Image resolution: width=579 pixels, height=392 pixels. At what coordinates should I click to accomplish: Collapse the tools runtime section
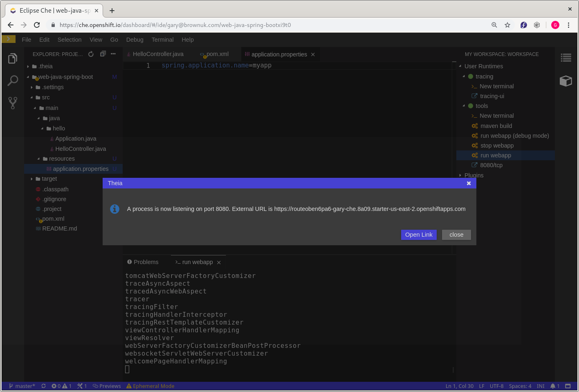pyautogui.click(x=464, y=106)
